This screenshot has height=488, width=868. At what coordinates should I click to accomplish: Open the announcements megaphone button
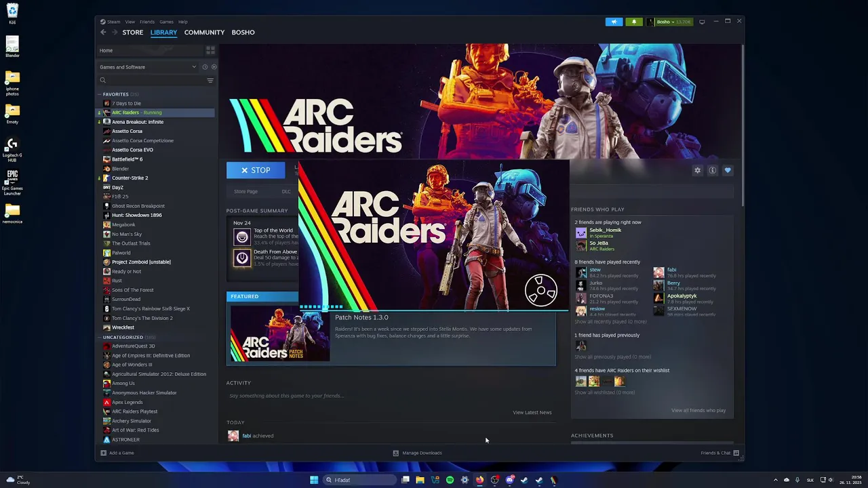[x=614, y=22]
